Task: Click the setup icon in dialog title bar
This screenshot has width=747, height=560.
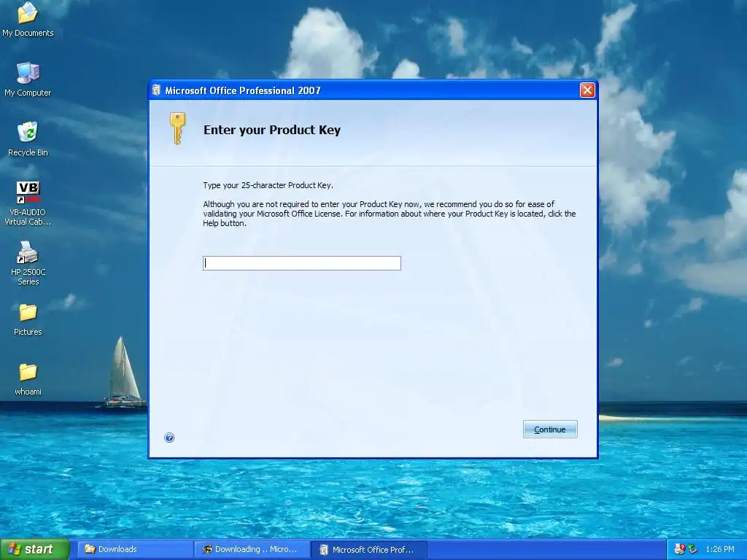Action: (x=156, y=90)
